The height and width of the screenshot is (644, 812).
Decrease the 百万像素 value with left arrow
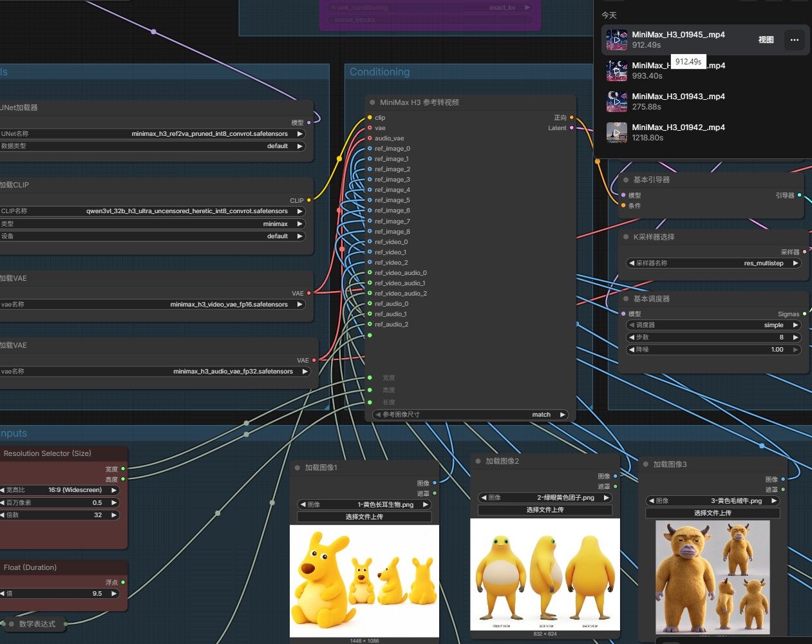coord(3,503)
